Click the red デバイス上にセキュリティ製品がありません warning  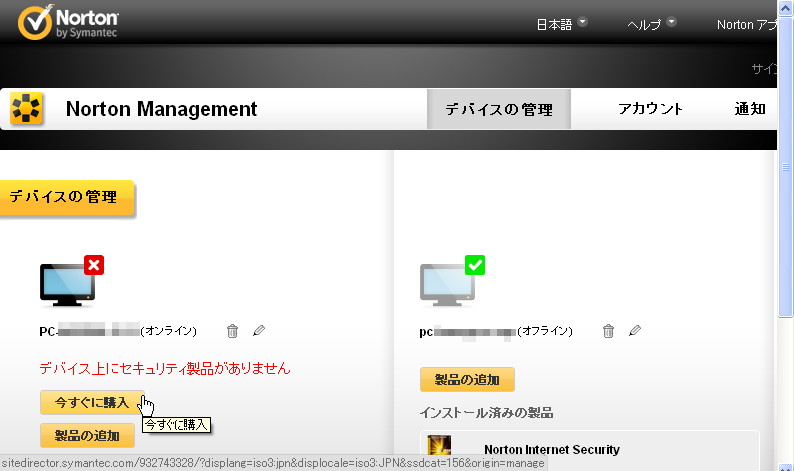(165, 368)
